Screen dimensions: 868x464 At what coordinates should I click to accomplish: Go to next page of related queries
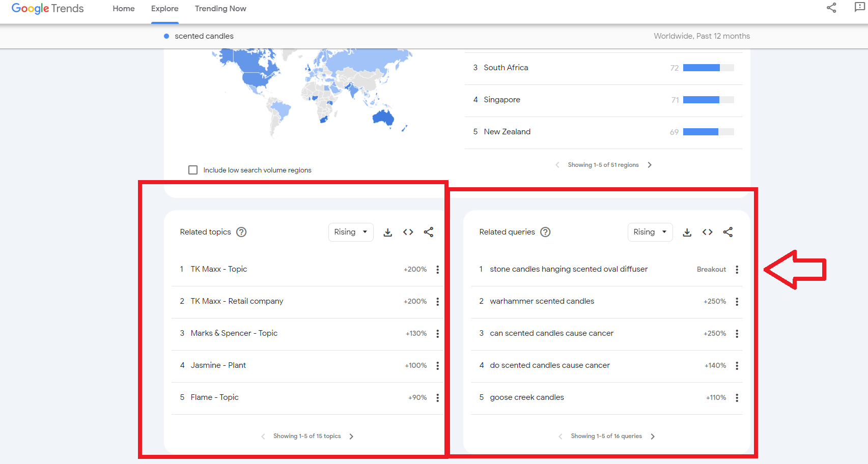pyautogui.click(x=653, y=437)
